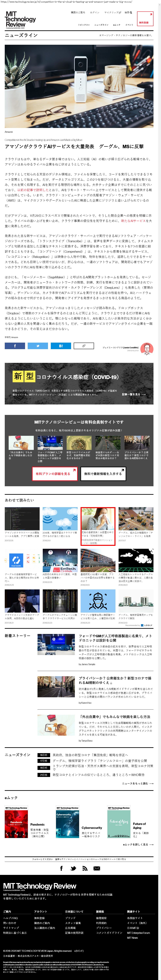Open search via the magnifier icon
161x980 pixels.
click(x=131, y=13)
